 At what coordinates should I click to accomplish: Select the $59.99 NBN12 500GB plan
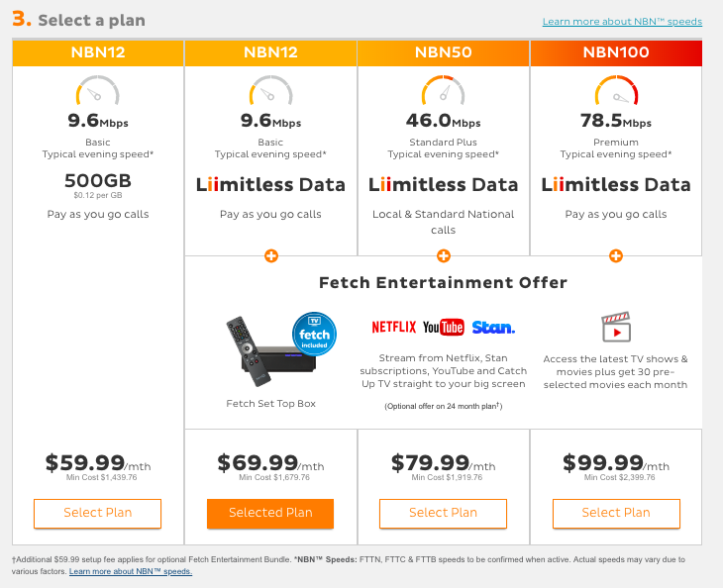(98, 514)
